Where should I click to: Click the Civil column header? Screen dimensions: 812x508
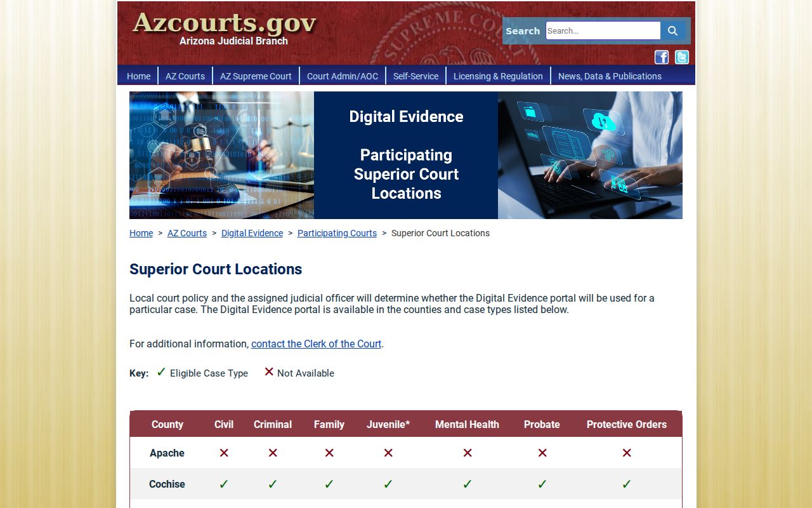coord(224,424)
